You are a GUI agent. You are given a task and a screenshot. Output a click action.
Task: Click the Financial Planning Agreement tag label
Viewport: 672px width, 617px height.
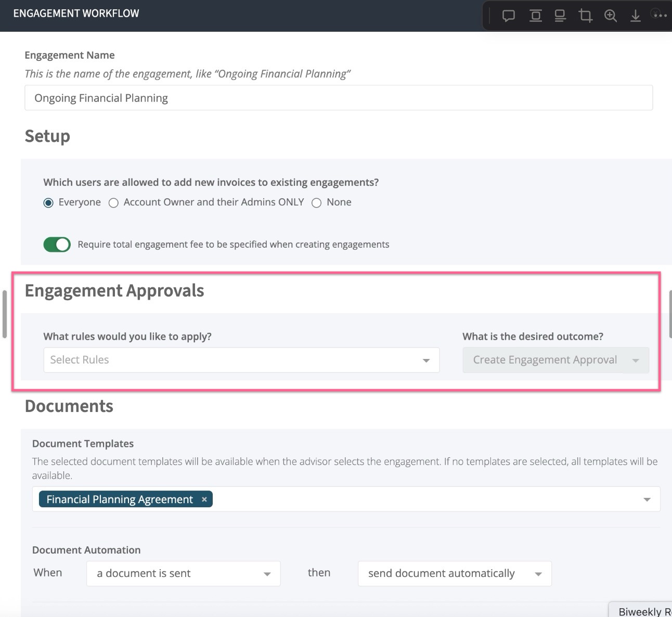click(120, 499)
